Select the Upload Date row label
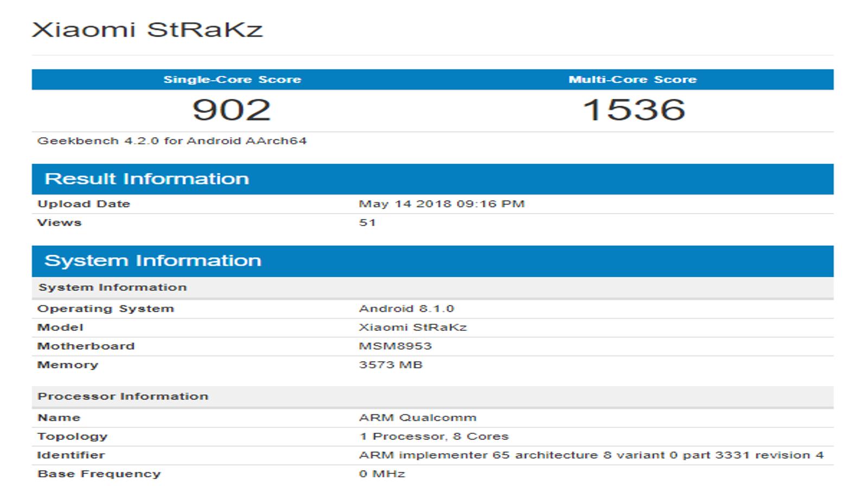Screen dimensions: 868x488 point(84,204)
